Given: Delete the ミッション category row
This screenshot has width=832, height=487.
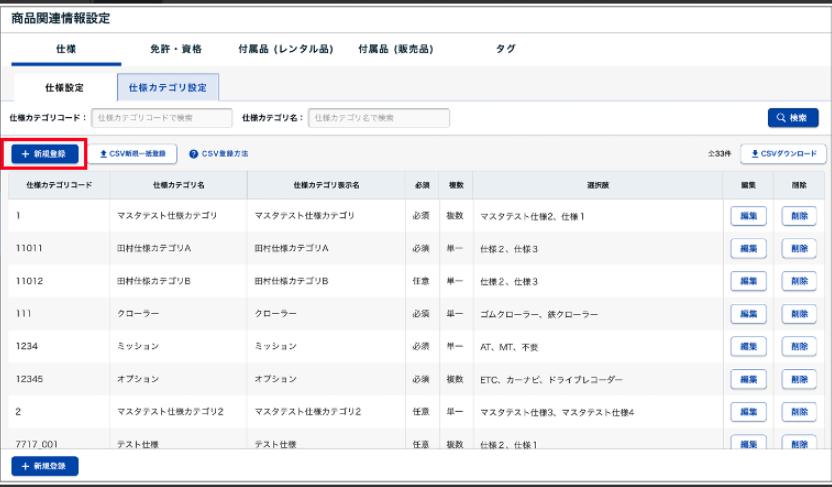Looking at the screenshot, I should 798,347.
